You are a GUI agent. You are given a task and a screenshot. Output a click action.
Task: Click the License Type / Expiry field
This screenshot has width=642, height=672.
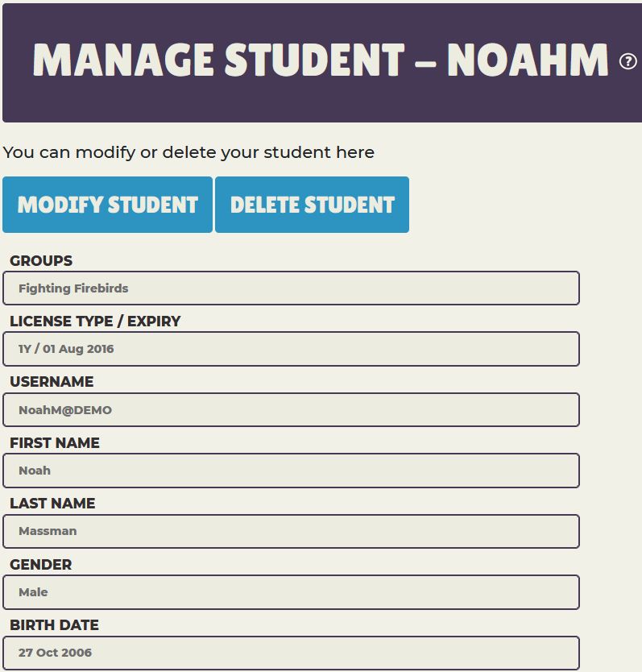pos(290,349)
